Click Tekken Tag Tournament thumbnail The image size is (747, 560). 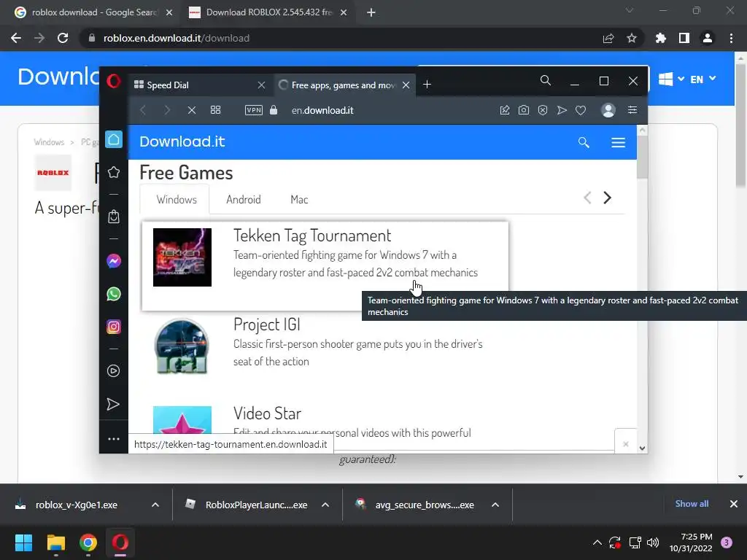(182, 257)
